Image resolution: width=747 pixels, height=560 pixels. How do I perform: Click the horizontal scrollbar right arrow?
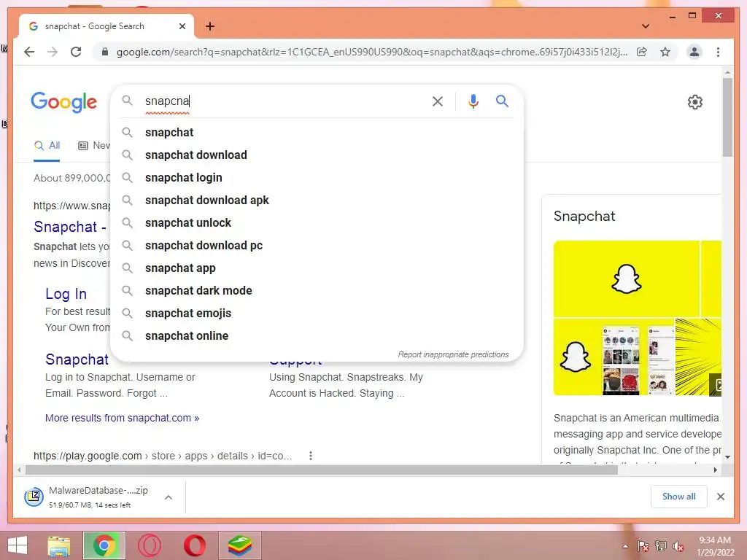click(x=715, y=470)
